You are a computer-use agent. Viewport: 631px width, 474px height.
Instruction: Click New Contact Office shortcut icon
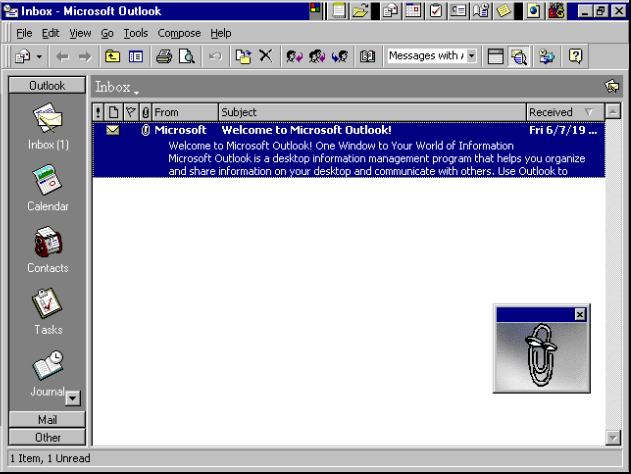[x=458, y=10]
